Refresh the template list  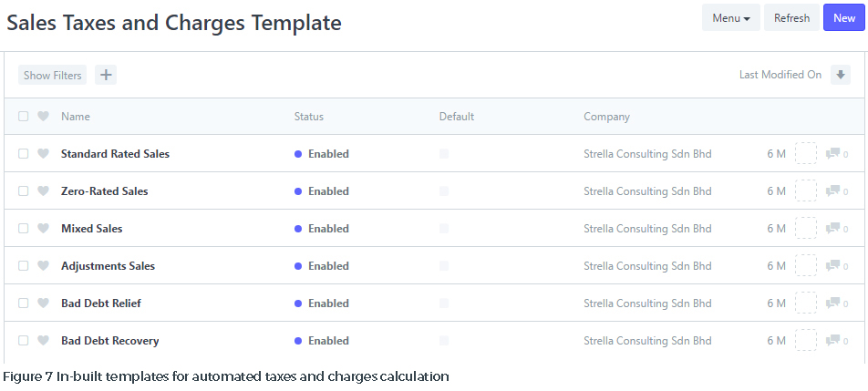click(791, 17)
